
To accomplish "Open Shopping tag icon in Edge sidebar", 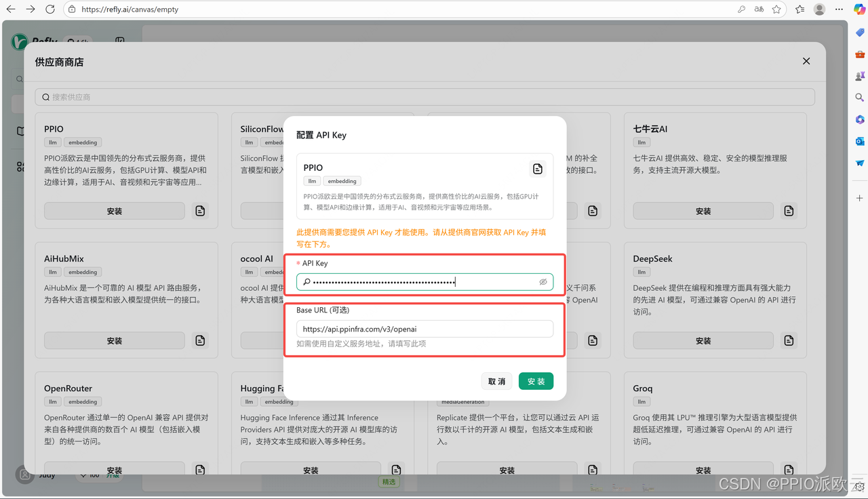I will tap(859, 33).
